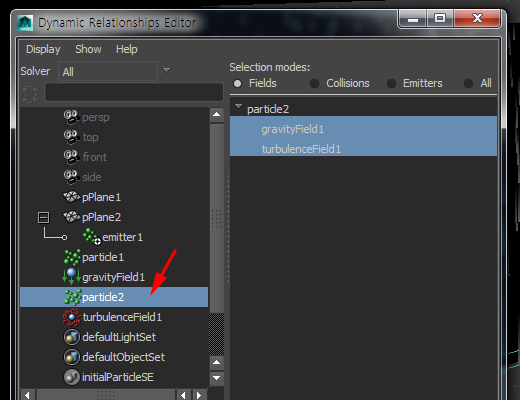The height and width of the screenshot is (400, 520).
Task: Click the outliner filter text field
Action: pyautogui.click(x=134, y=92)
